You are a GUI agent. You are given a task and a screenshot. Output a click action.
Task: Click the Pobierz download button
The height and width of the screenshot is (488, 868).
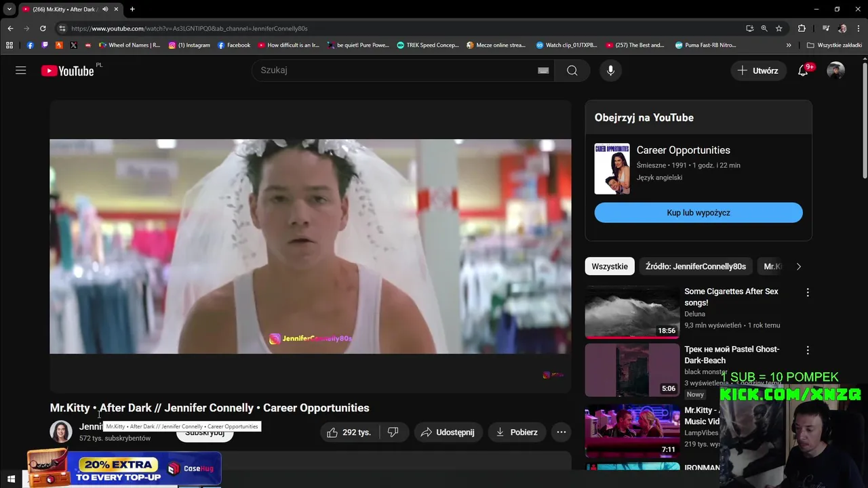pyautogui.click(x=517, y=432)
